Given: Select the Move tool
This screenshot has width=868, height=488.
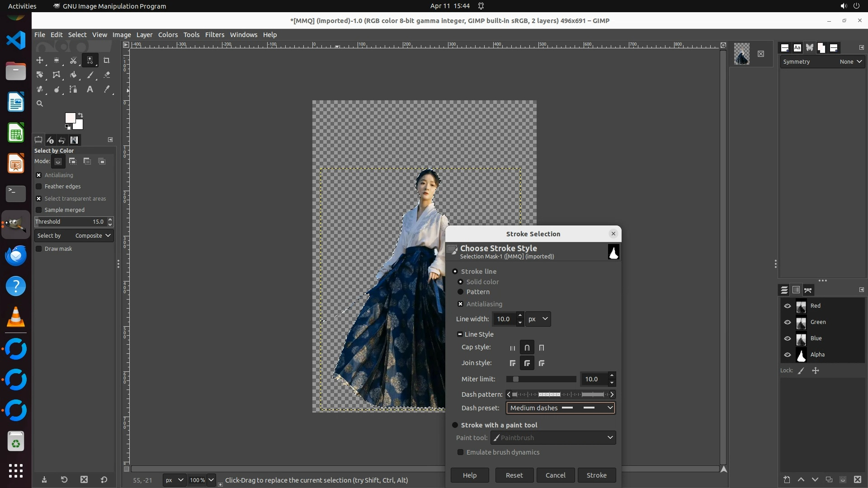Looking at the screenshot, I should 40,61.
